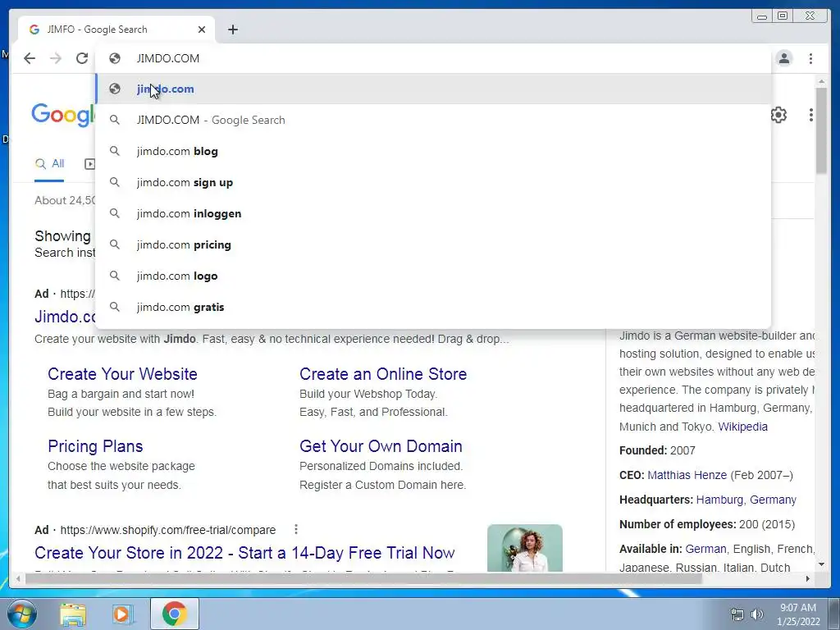840x630 pixels.
Task: Select the All search results tab
Action: [x=49, y=164]
